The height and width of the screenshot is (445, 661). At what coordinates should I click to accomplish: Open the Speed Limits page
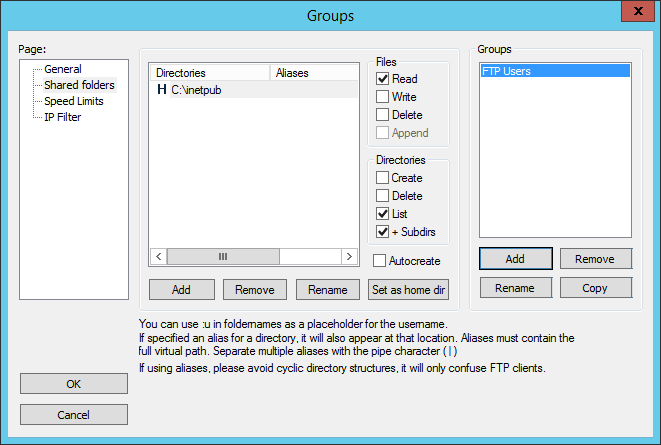pos(74,101)
